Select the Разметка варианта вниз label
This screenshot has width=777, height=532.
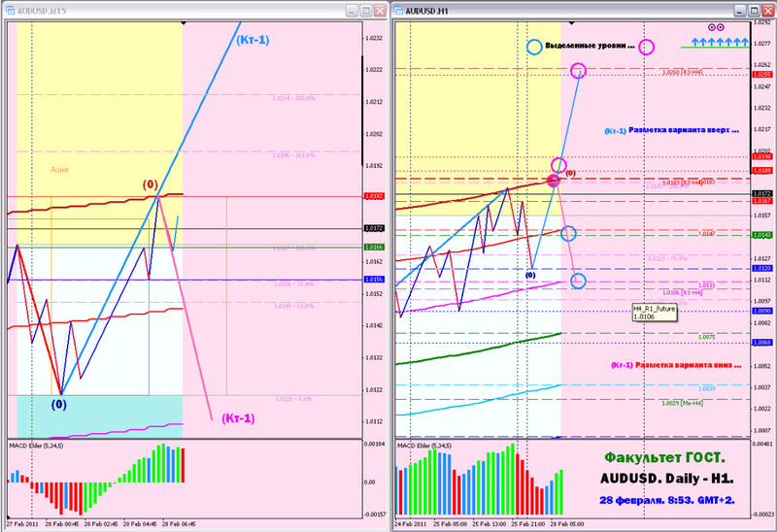click(689, 365)
